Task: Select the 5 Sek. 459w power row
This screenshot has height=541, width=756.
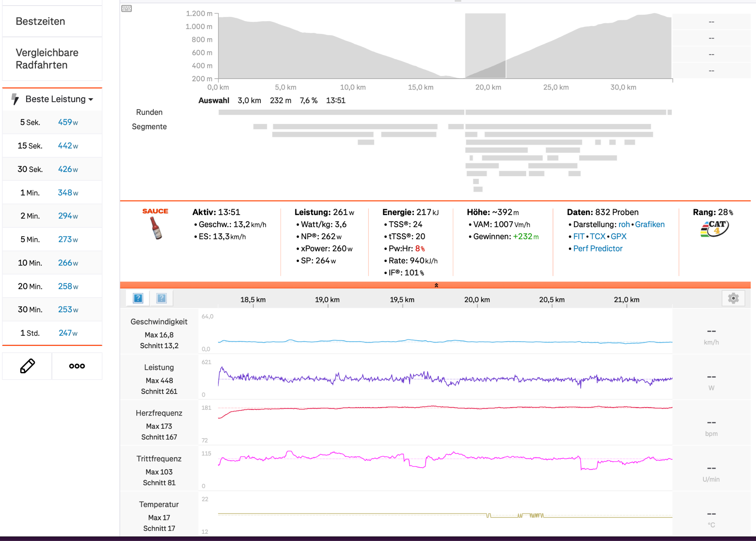Action: coord(52,122)
